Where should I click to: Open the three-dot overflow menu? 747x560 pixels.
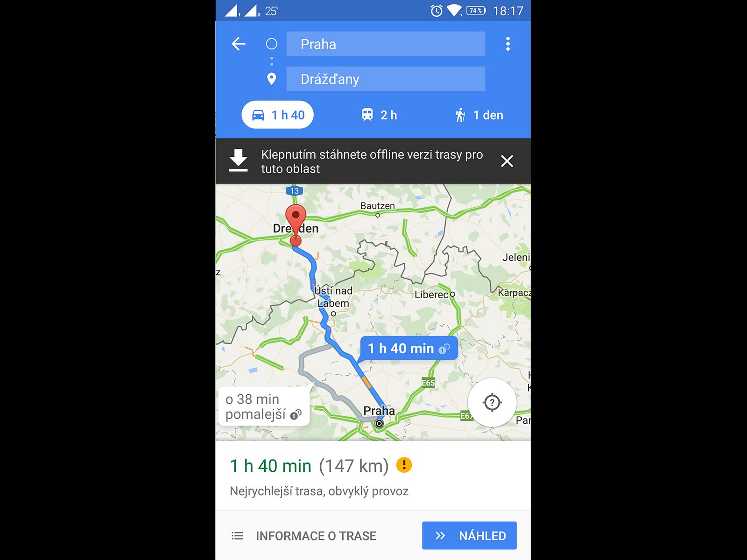(x=507, y=44)
